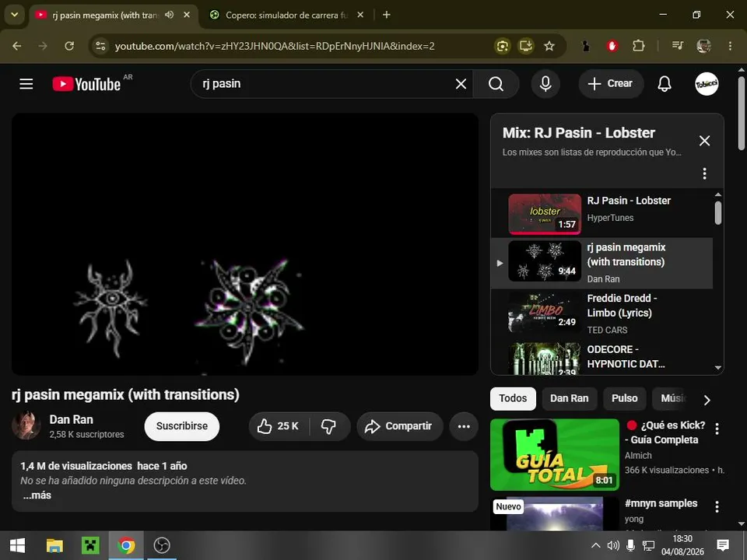Open the taskbar volume control
This screenshot has width=747, height=560.
613,545
